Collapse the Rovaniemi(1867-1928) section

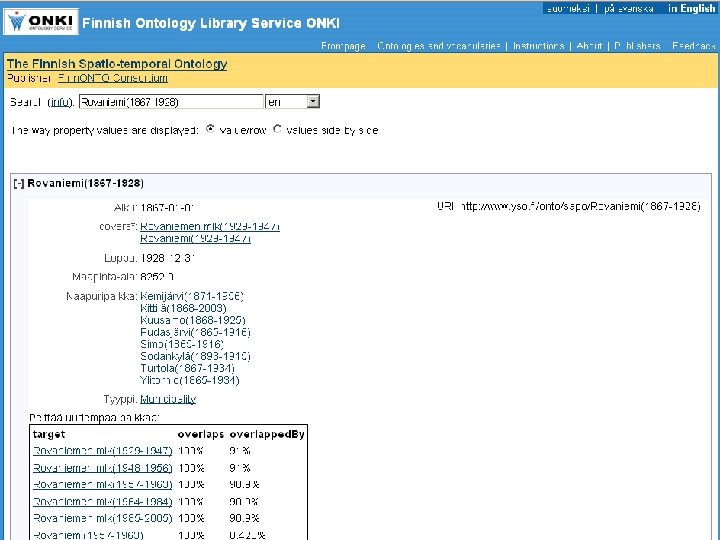click(x=19, y=183)
